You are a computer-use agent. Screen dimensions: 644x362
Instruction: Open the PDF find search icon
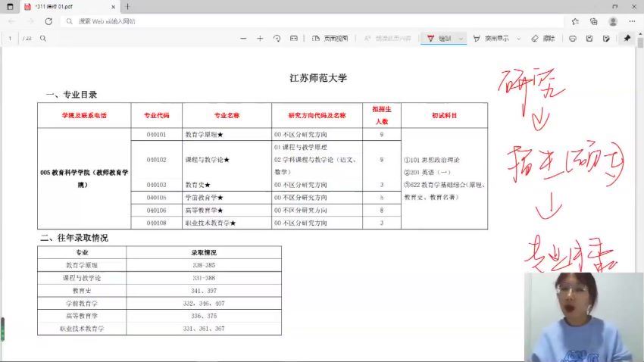point(42,38)
